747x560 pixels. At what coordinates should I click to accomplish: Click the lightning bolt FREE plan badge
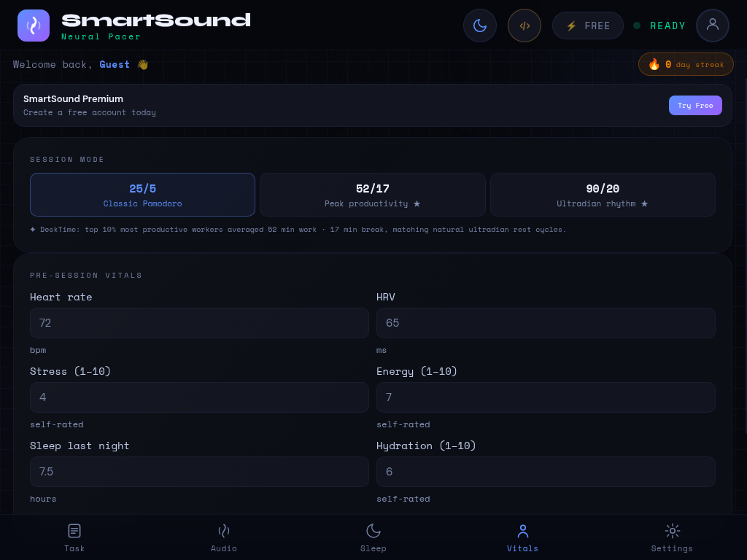coord(588,26)
